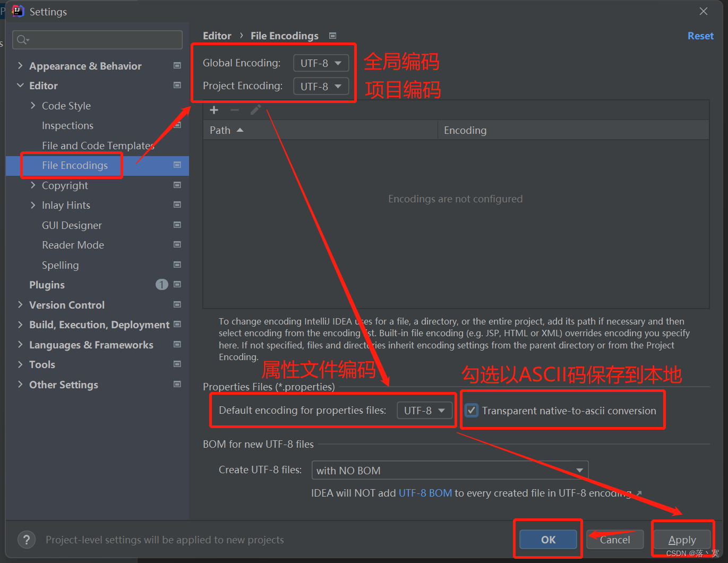
Task: Click external link arrow after UTF-8 encoding text
Action: (639, 493)
